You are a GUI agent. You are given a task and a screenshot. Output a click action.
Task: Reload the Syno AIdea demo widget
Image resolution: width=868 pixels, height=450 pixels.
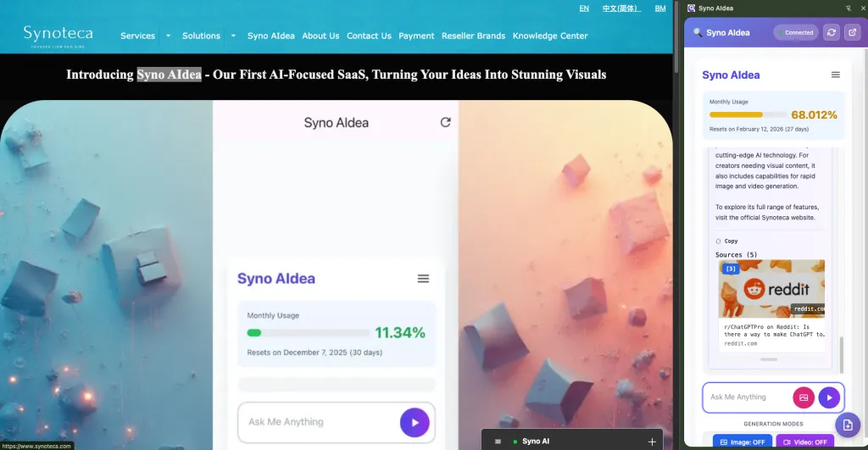tap(445, 122)
